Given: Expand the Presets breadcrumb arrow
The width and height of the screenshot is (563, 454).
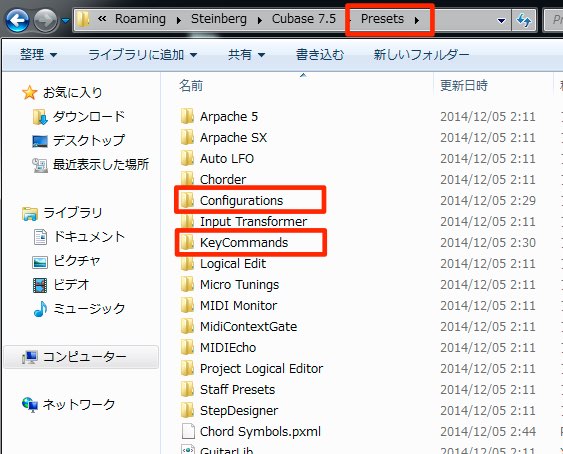Looking at the screenshot, I should point(417,20).
